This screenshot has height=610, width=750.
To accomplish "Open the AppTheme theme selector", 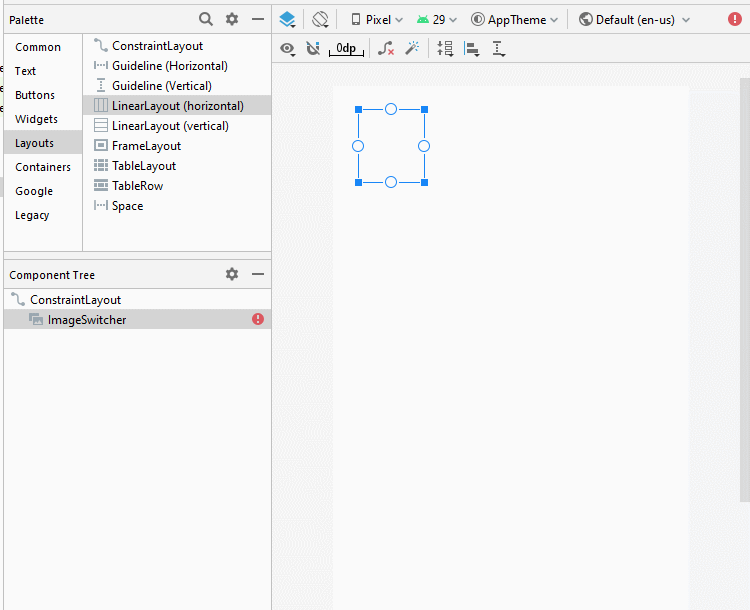I will 515,20.
